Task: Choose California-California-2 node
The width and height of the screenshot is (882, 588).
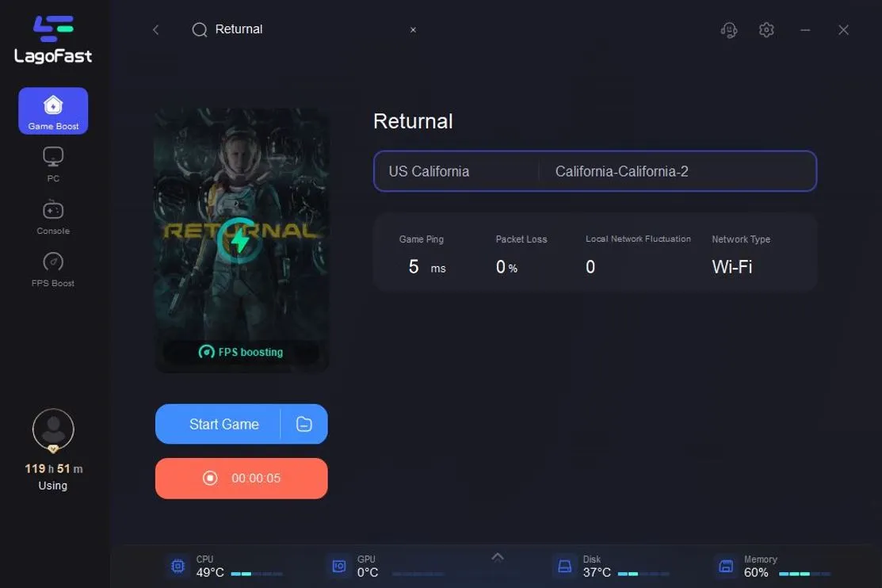Action: point(621,172)
